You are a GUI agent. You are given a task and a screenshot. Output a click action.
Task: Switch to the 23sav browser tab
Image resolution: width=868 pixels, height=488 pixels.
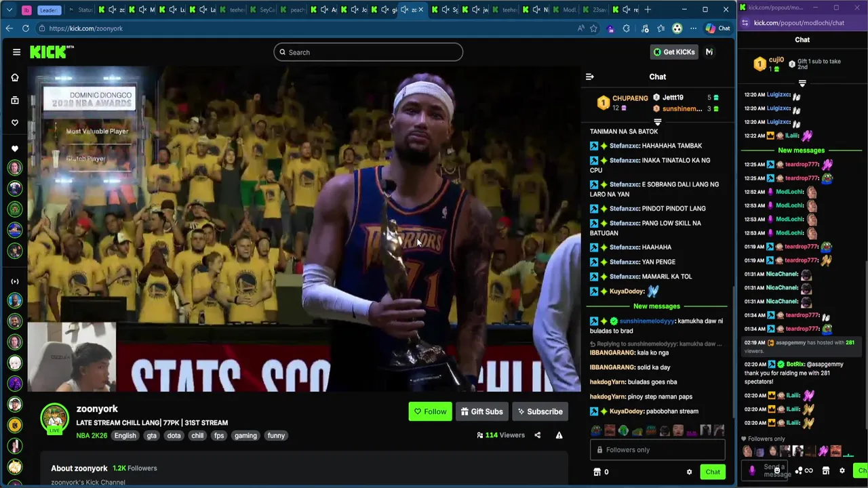[594, 9]
